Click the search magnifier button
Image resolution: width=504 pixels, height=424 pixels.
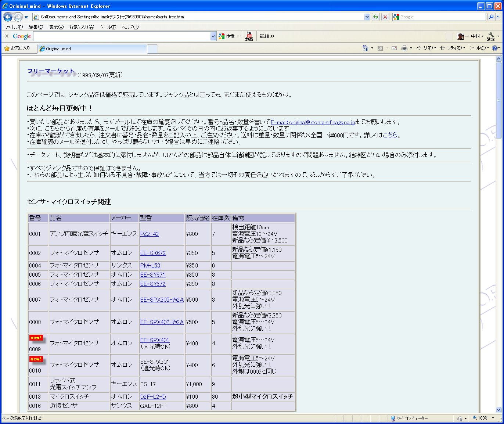pyautogui.click(x=491, y=17)
